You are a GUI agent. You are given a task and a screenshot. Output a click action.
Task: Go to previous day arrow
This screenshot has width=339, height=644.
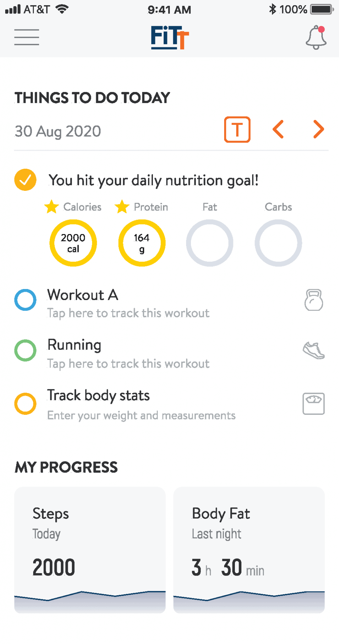278,130
